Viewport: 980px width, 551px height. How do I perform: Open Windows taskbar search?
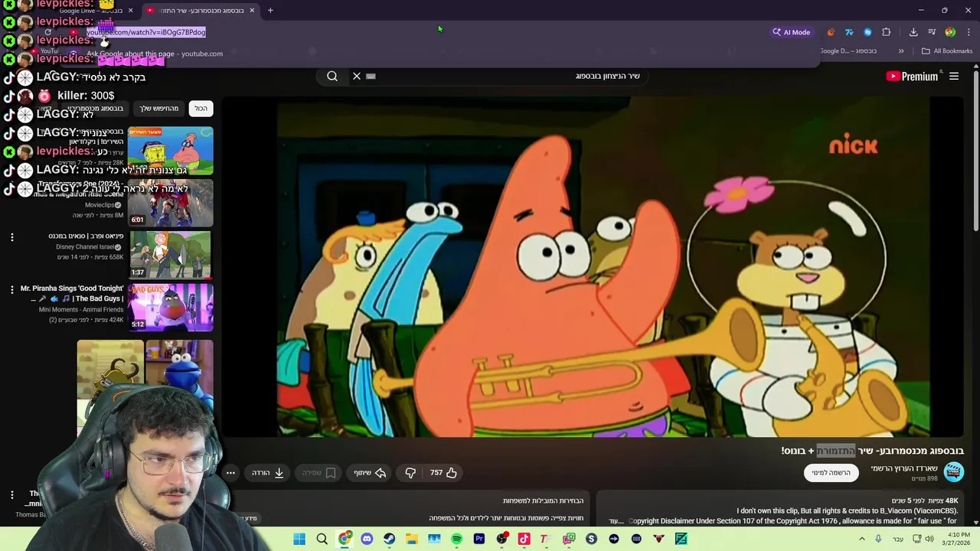(322, 539)
